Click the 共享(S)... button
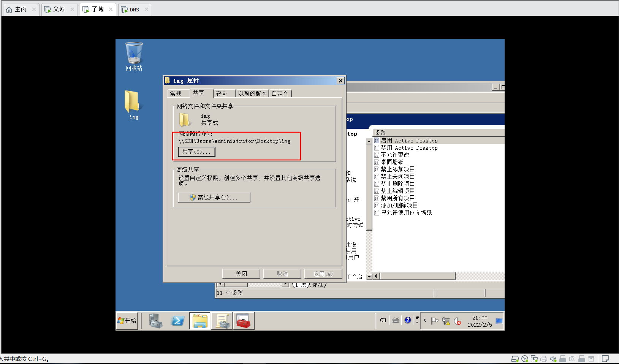The image size is (619, 364). 196,152
